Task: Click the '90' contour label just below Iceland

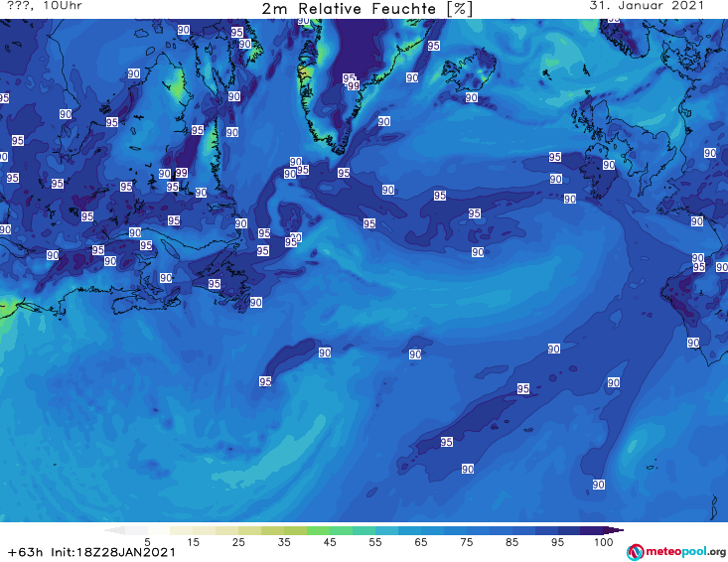Action: (471, 97)
